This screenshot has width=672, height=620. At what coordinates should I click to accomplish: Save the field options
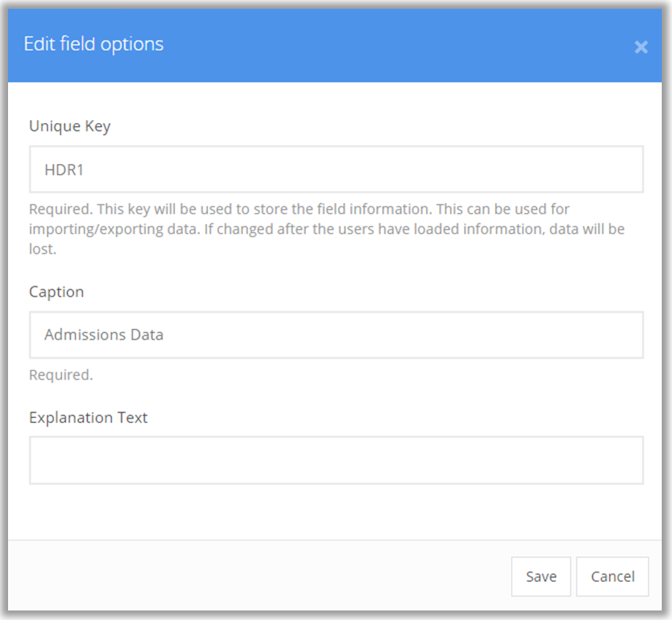tap(541, 577)
